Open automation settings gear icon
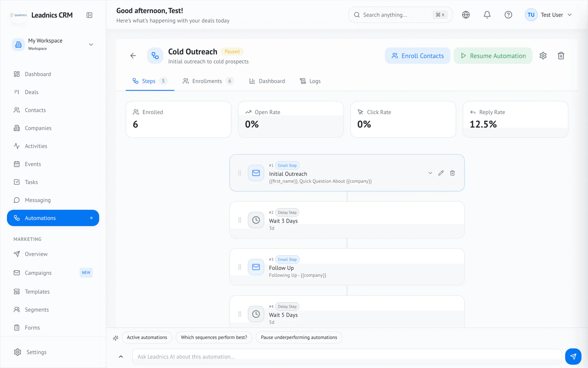This screenshot has width=588, height=368. coord(543,56)
